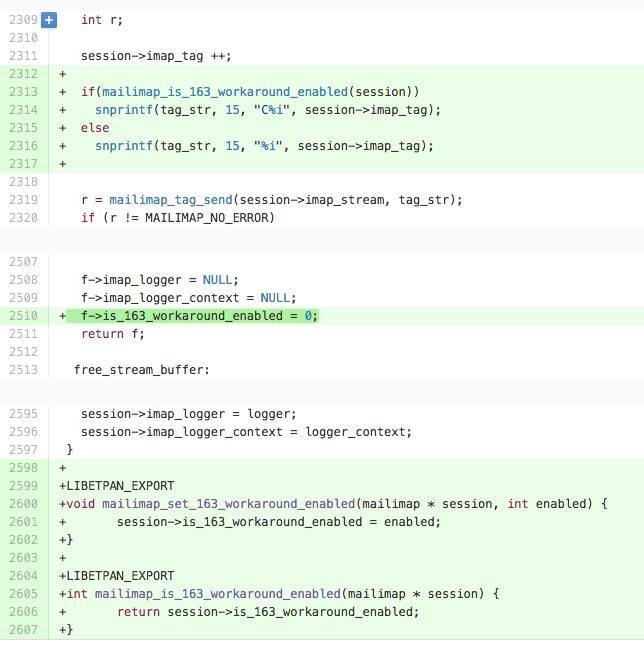This screenshot has height=646, width=644.
Task: Click the second snprintf with "%i"
Action: (x=124, y=146)
